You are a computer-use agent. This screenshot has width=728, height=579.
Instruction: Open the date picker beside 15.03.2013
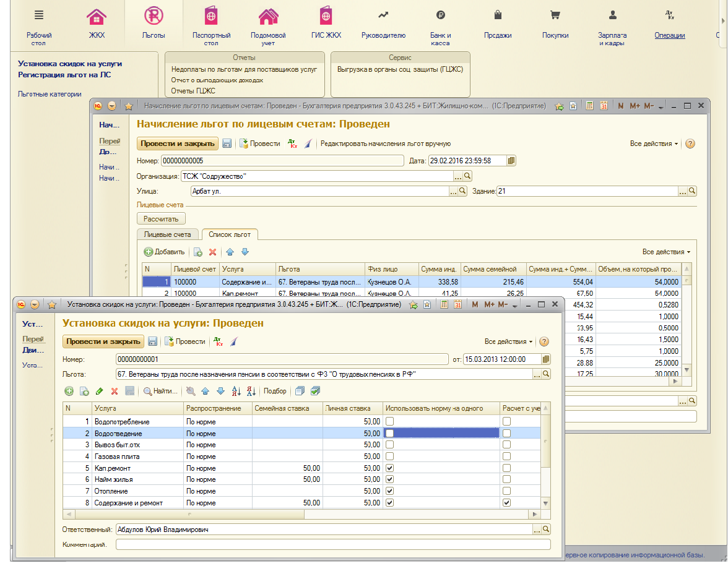tap(546, 359)
